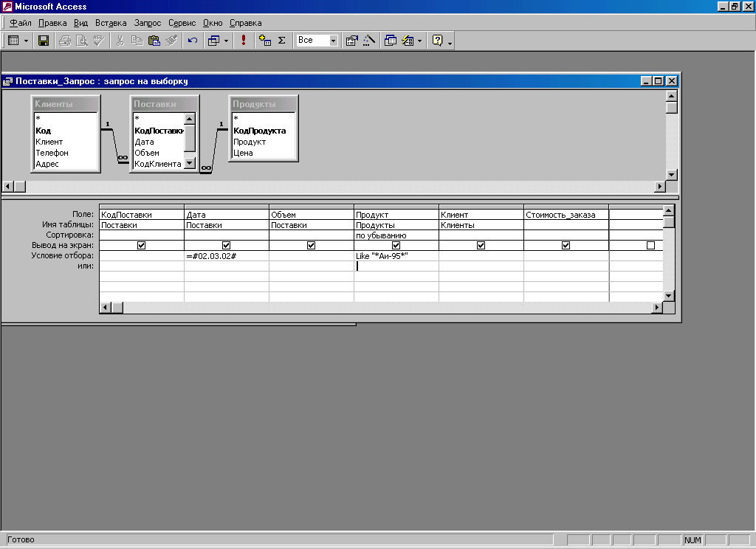The height and width of the screenshot is (549, 756).
Task: Select the Телефон field in Клиенты table
Action: pos(66,153)
